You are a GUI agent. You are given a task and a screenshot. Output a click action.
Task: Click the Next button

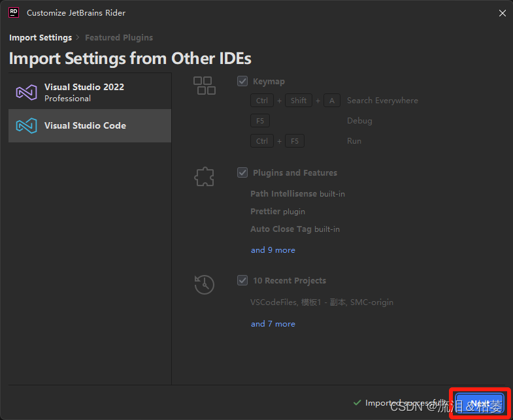(x=480, y=403)
